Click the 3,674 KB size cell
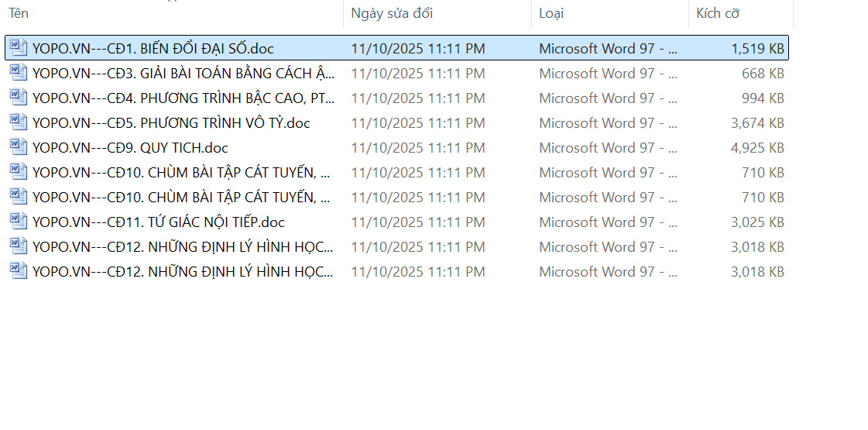Screen dimensions: 868x430 757,123
